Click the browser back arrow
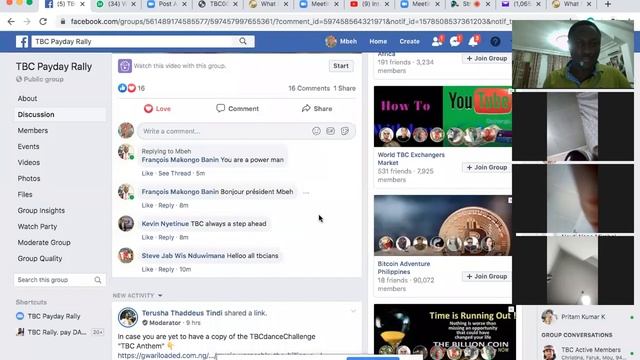Viewport: 640px width, 360px height. 11,21
